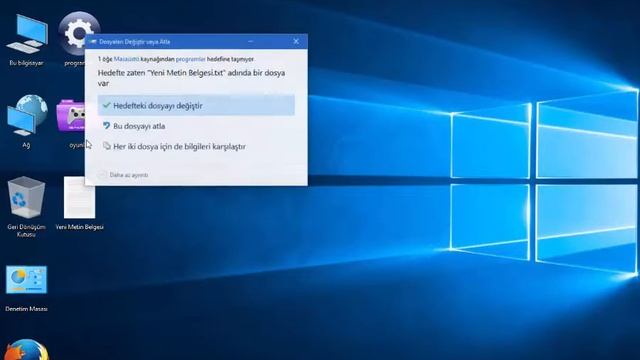The height and width of the screenshot is (360, 640).
Task: Open the Bu bilgisayar desktop icon
Action: click(x=27, y=39)
